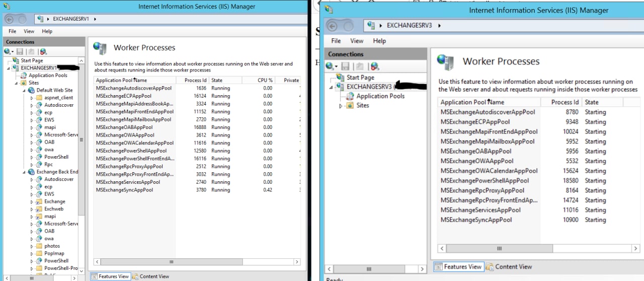The height and width of the screenshot is (281, 644).
Task: Click address bar path EXCHANGESRV1
Action: pos(72,19)
